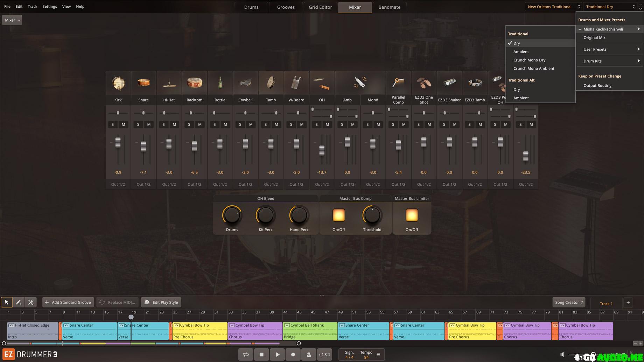Switch to the Grid Editor tab
Image resolution: width=644 pixels, height=362 pixels.
(x=320, y=7)
